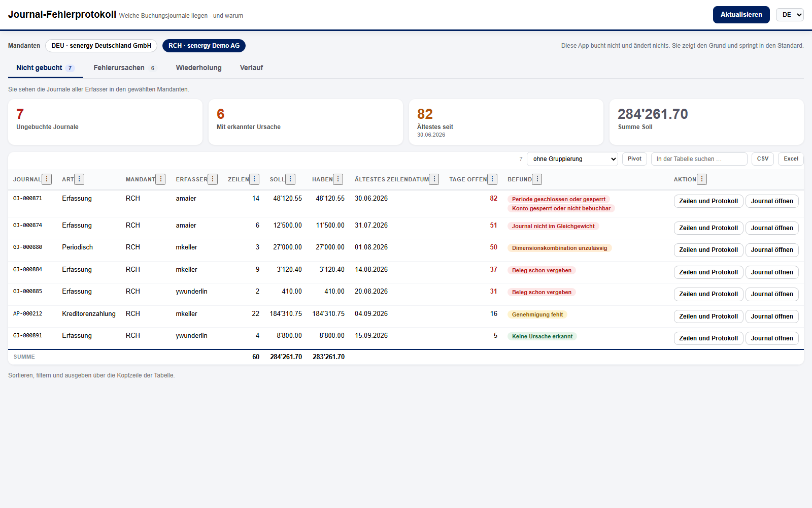Select the Ungebuchte Journale summary card
This screenshot has width=812, height=508.
tap(105, 122)
